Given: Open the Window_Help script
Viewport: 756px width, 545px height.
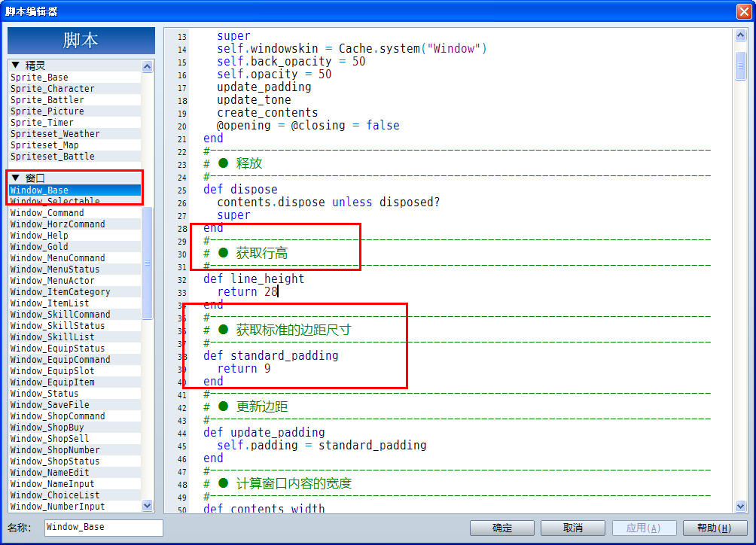Looking at the screenshot, I should tap(75, 236).
